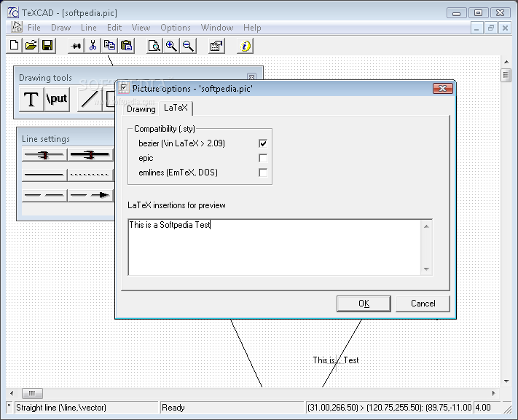Open the Window menu
The height and width of the screenshot is (420, 518).
tap(217, 28)
